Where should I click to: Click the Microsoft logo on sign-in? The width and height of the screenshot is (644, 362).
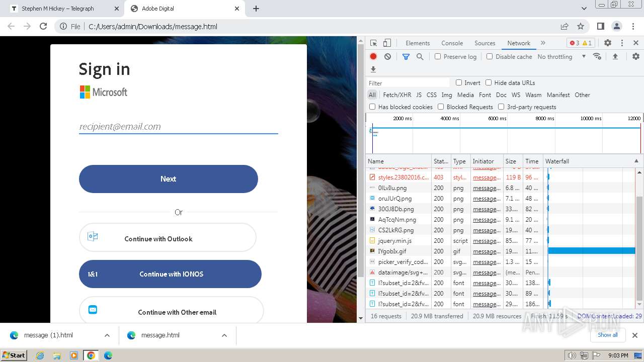coord(104,92)
